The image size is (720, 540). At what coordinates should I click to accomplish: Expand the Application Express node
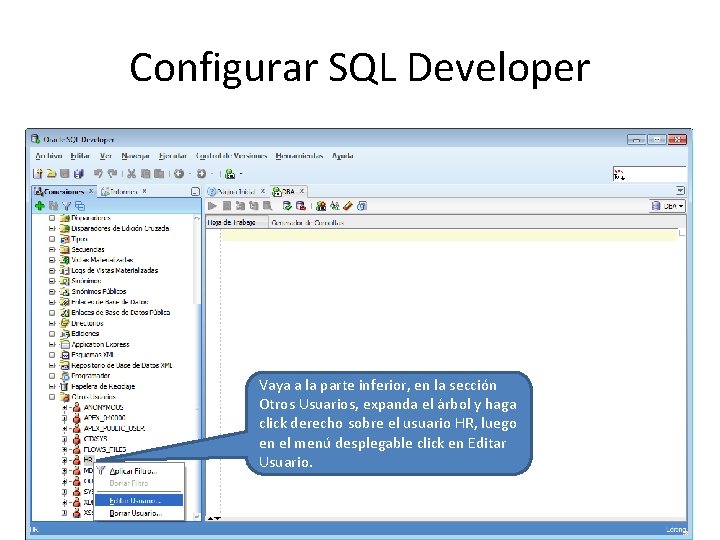52,344
